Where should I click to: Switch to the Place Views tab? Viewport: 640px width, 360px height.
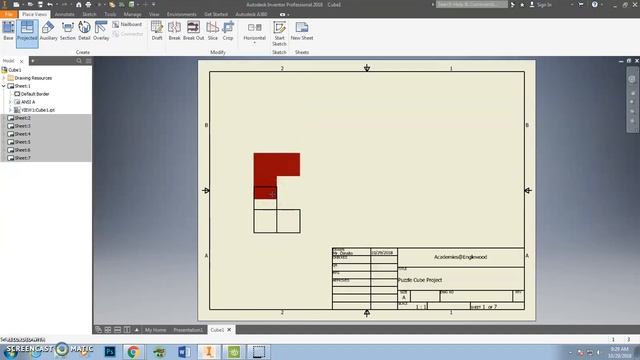tap(34, 14)
